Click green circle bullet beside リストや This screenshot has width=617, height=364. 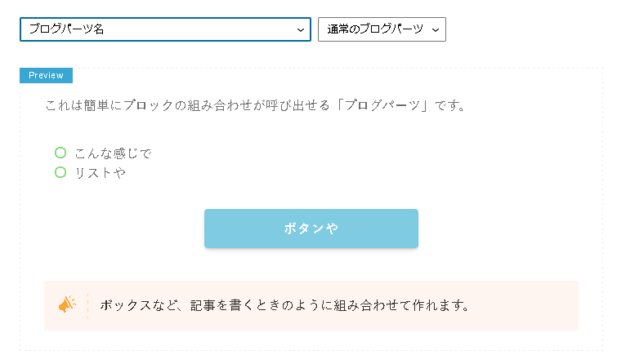click(60, 172)
